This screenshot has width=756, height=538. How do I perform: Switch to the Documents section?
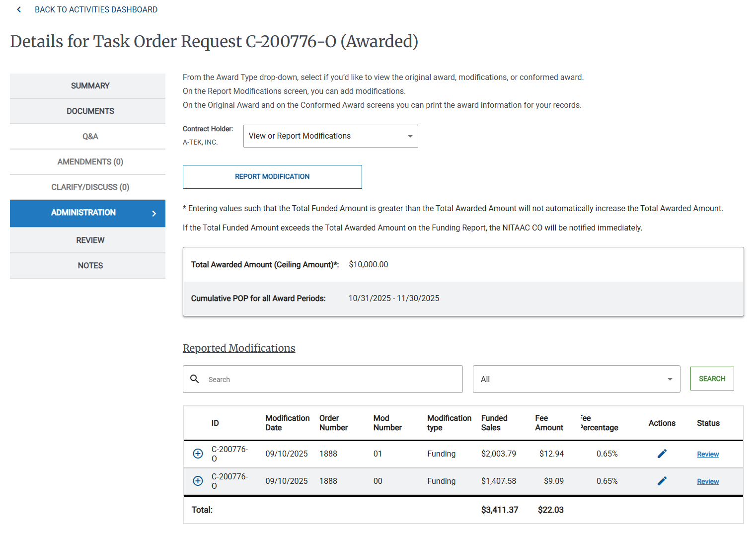click(x=90, y=111)
